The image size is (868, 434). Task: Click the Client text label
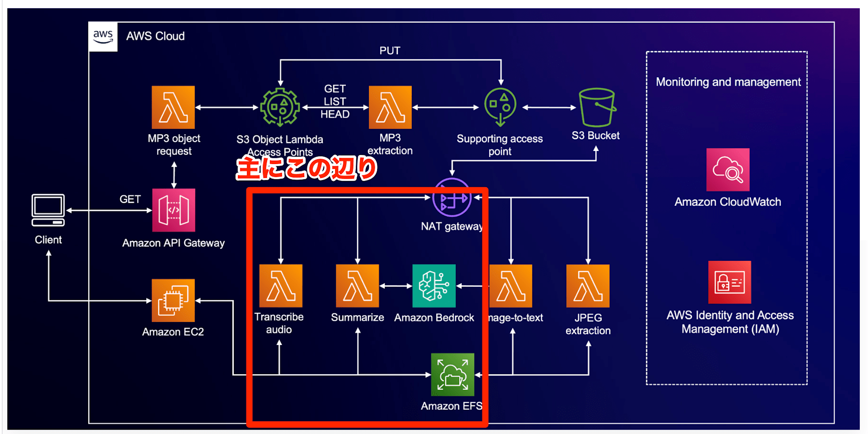pyautogui.click(x=48, y=240)
